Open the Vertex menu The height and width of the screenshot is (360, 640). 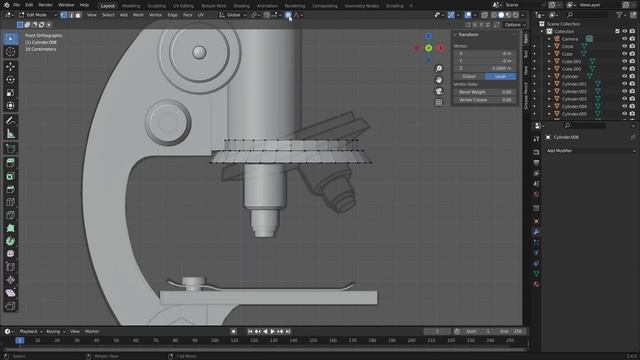155,15
